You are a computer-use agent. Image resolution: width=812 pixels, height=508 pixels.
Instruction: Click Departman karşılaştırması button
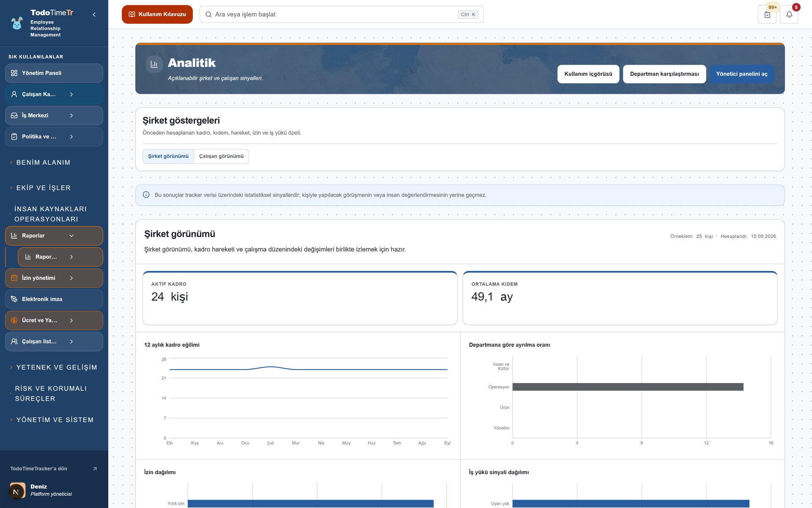[x=664, y=74]
